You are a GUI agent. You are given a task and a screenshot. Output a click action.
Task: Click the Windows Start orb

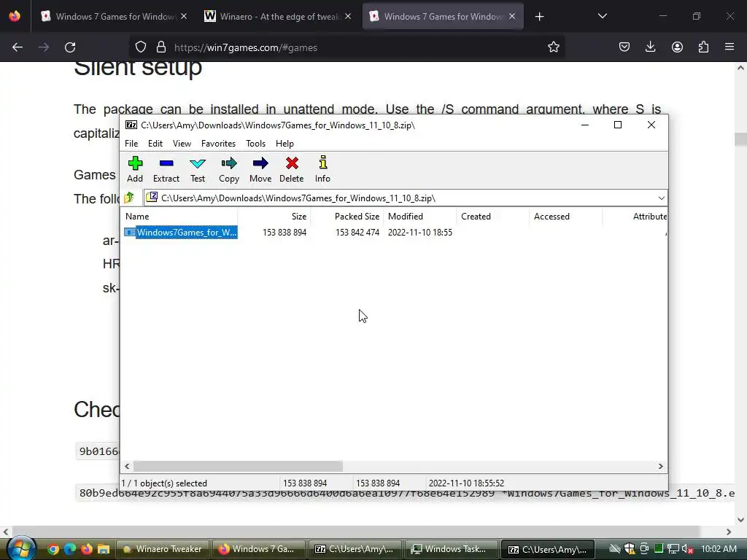point(21,548)
